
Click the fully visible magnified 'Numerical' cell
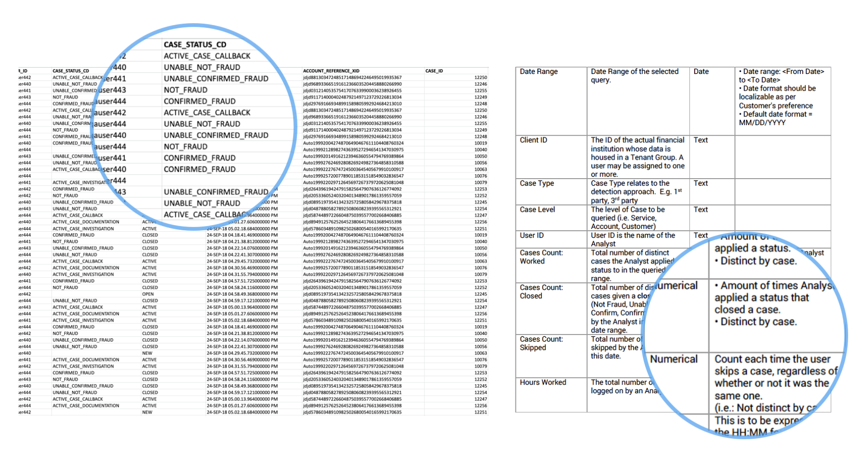pyautogui.click(x=674, y=359)
